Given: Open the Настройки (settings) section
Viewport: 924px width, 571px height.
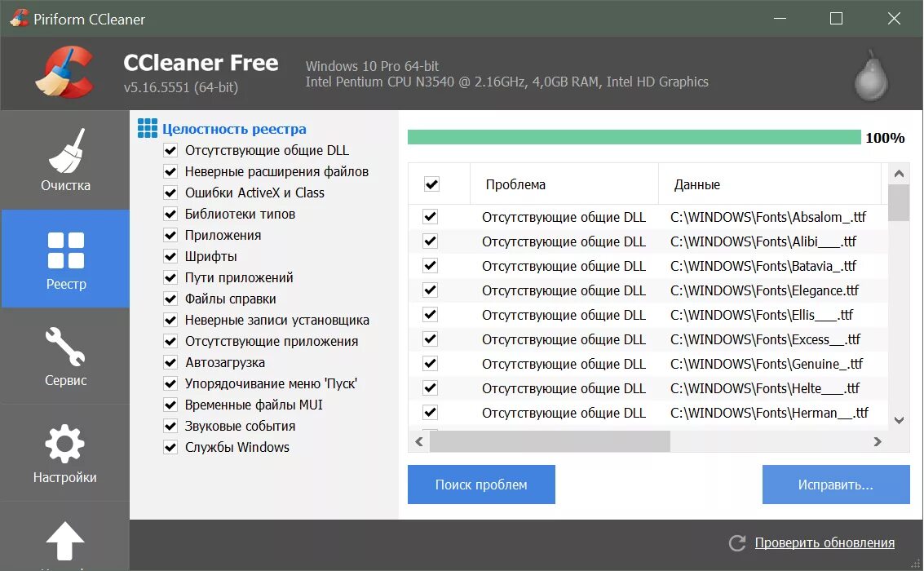Looking at the screenshot, I should point(65,453).
